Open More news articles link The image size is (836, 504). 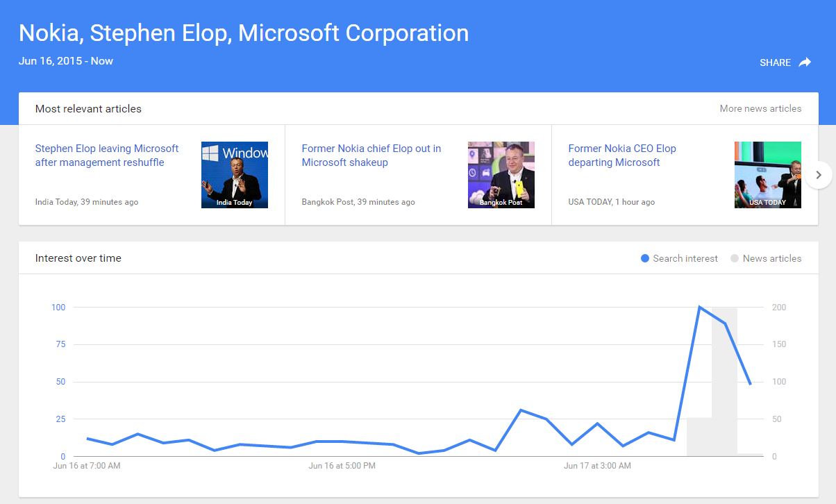[x=760, y=109]
